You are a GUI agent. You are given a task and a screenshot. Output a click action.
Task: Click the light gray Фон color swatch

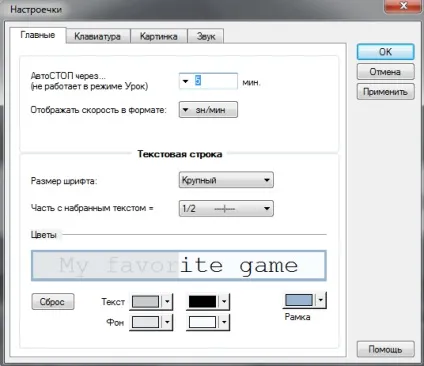click(x=145, y=322)
